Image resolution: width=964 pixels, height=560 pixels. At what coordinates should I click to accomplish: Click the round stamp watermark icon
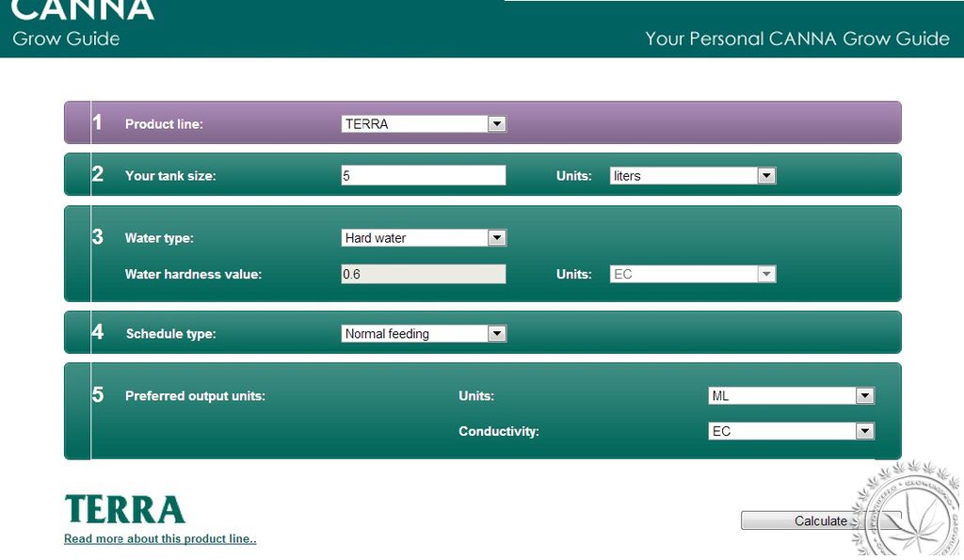[908, 509]
